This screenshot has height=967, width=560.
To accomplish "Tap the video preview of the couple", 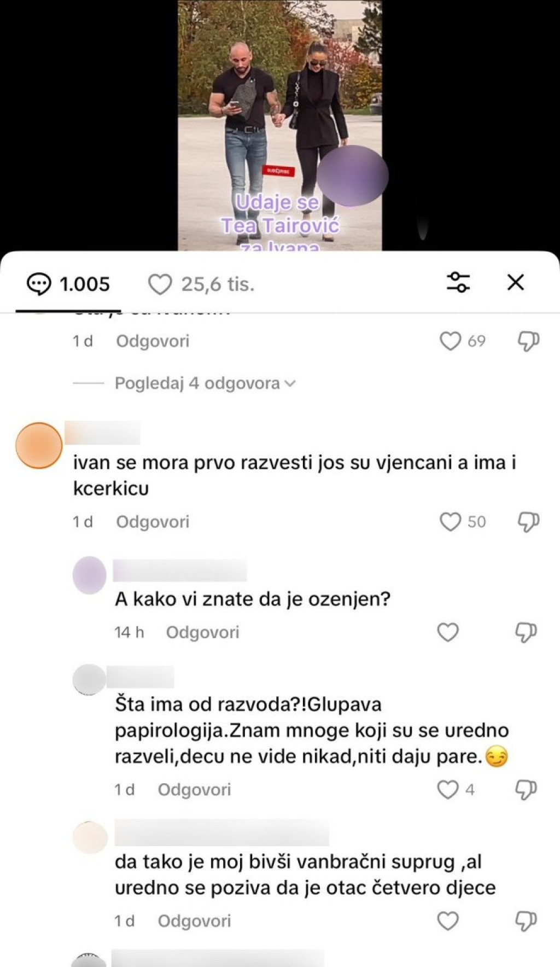I will [280, 125].
